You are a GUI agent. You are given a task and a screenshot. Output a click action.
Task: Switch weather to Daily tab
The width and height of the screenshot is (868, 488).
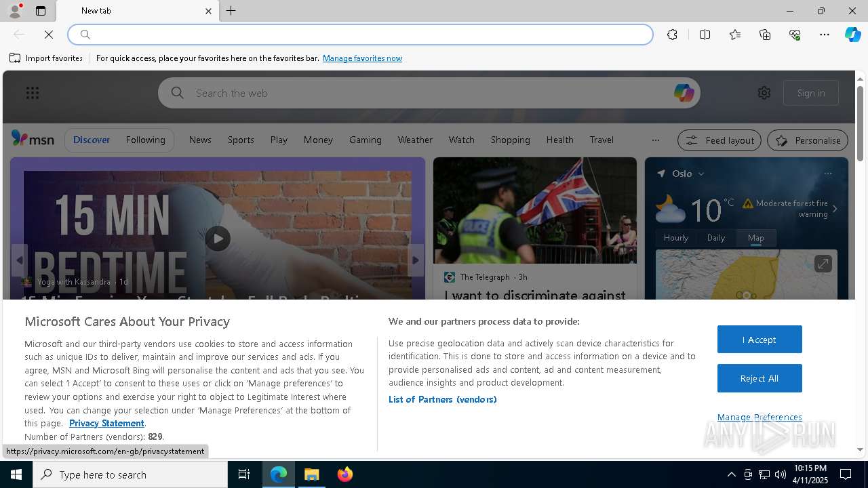tap(716, 238)
